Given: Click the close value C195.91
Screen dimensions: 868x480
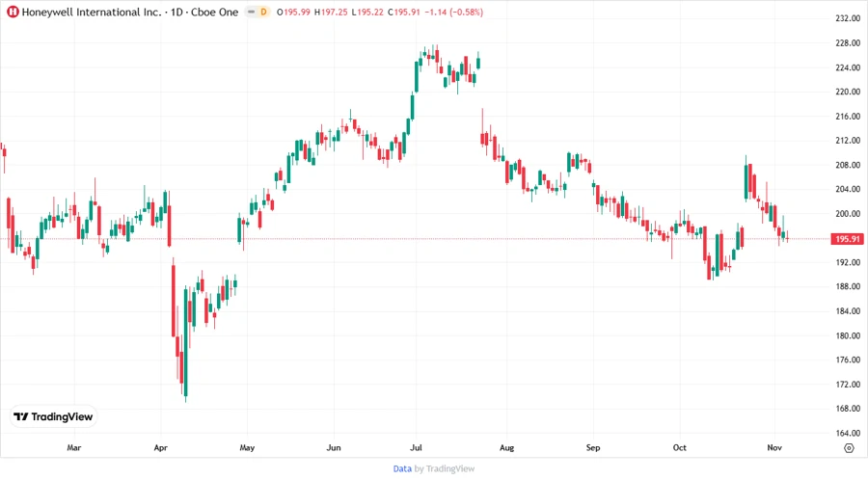Looking at the screenshot, I should (404, 13).
